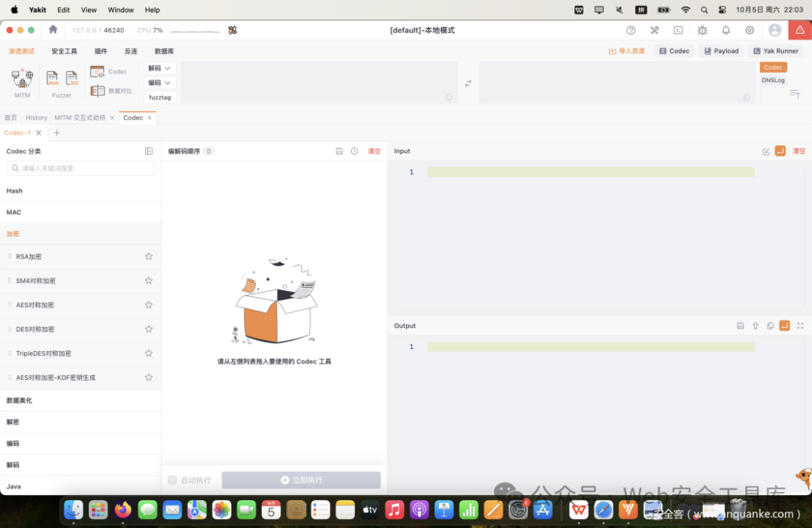812x528 pixels.
Task: Switch to the History tab
Action: 36,117
